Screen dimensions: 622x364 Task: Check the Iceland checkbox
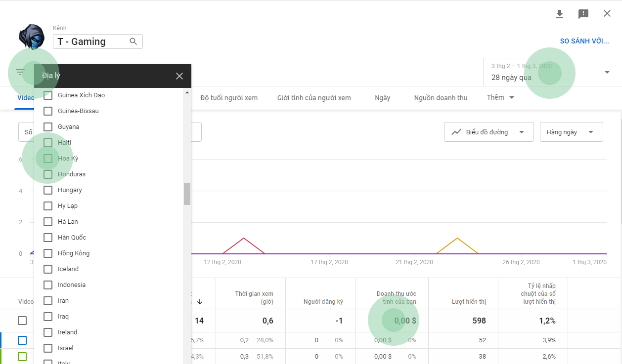point(48,269)
